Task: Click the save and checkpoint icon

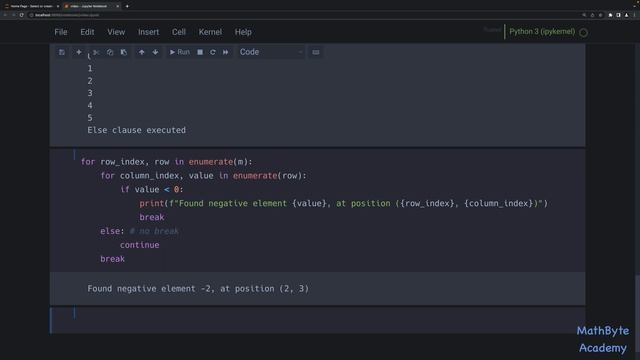Action: click(62, 52)
